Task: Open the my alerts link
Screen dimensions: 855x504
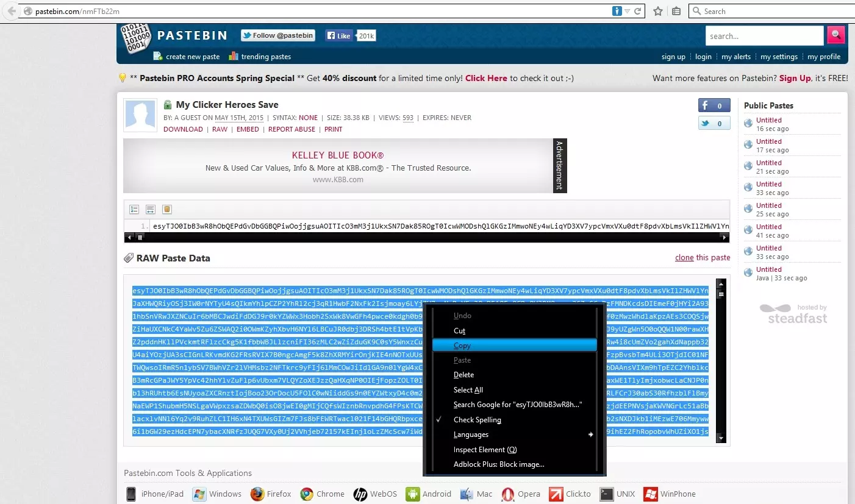Action: coord(736,57)
